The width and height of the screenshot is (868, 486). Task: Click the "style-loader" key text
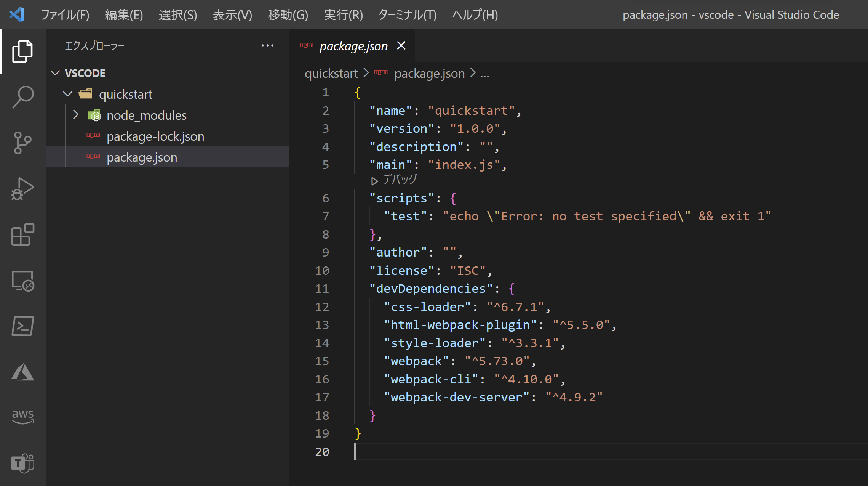(x=435, y=343)
